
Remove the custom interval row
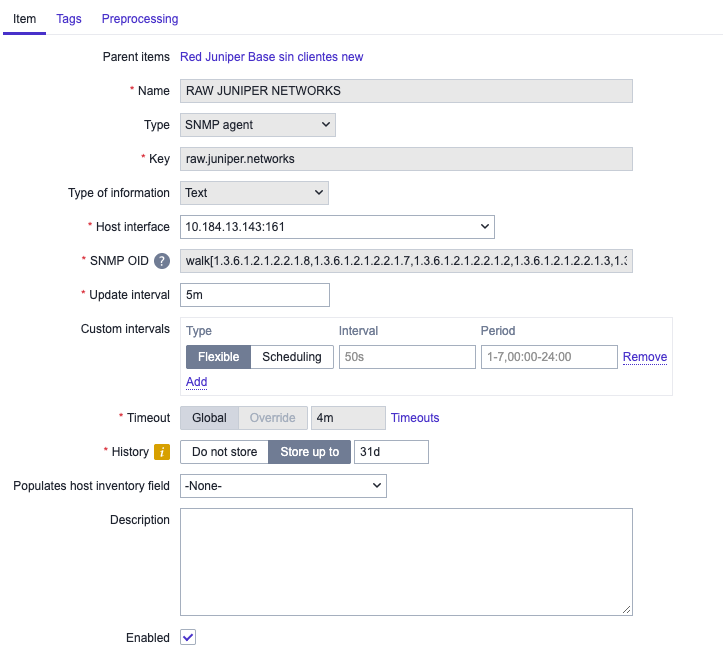coord(645,357)
